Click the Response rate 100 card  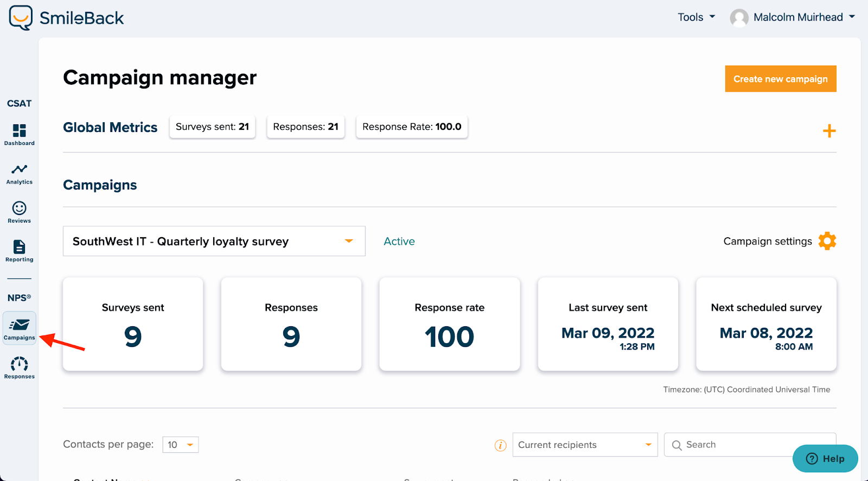click(450, 324)
